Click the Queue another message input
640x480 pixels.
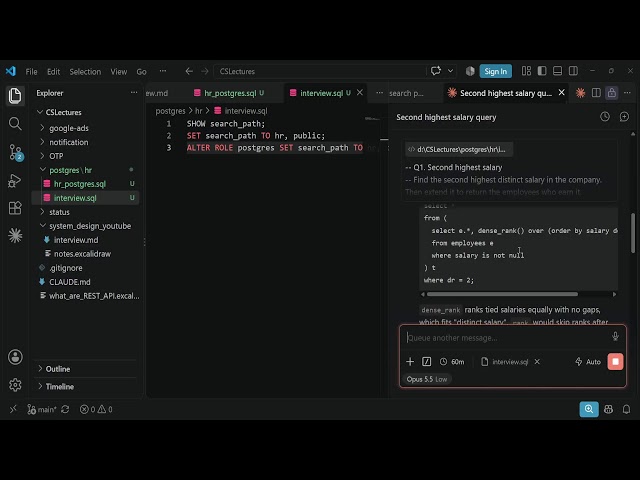506,338
